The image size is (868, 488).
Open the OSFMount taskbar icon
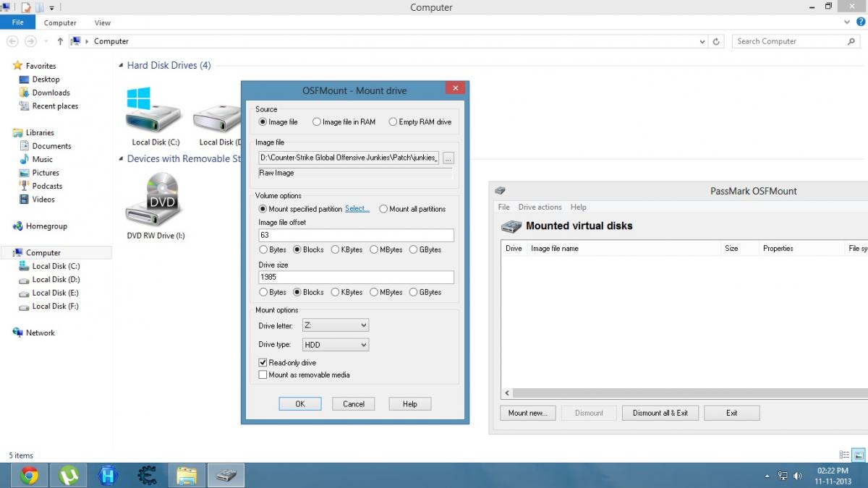point(226,475)
